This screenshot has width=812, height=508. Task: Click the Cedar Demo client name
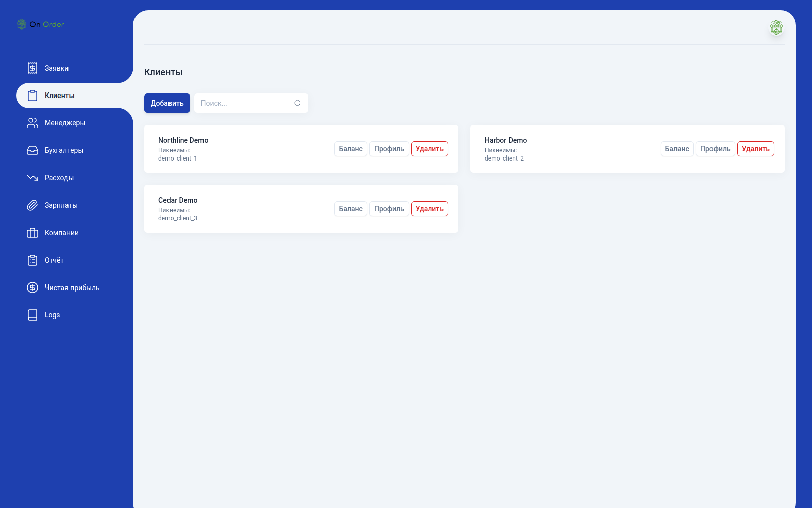tap(178, 200)
